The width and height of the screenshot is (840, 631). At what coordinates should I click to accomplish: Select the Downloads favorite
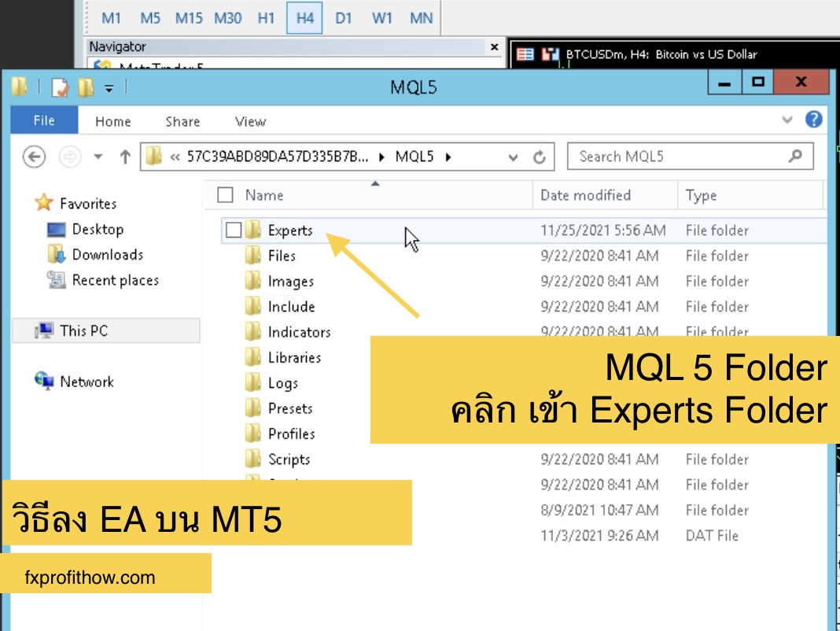(x=108, y=255)
